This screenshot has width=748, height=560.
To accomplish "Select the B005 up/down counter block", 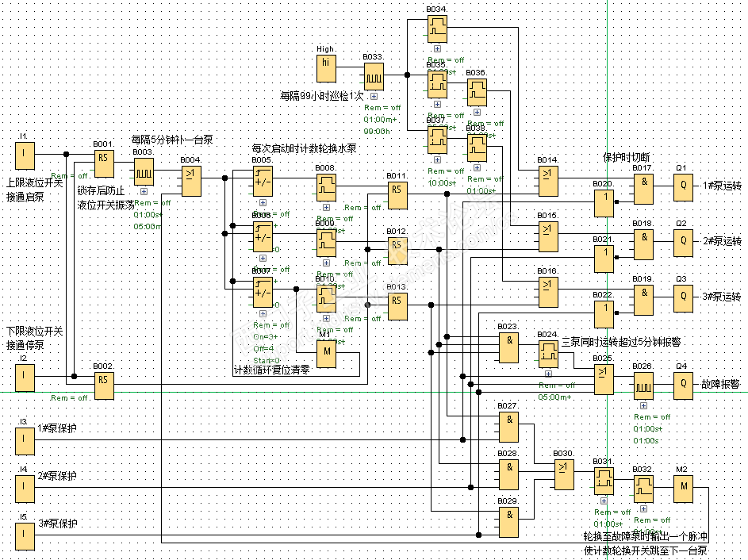I will coord(263,182).
